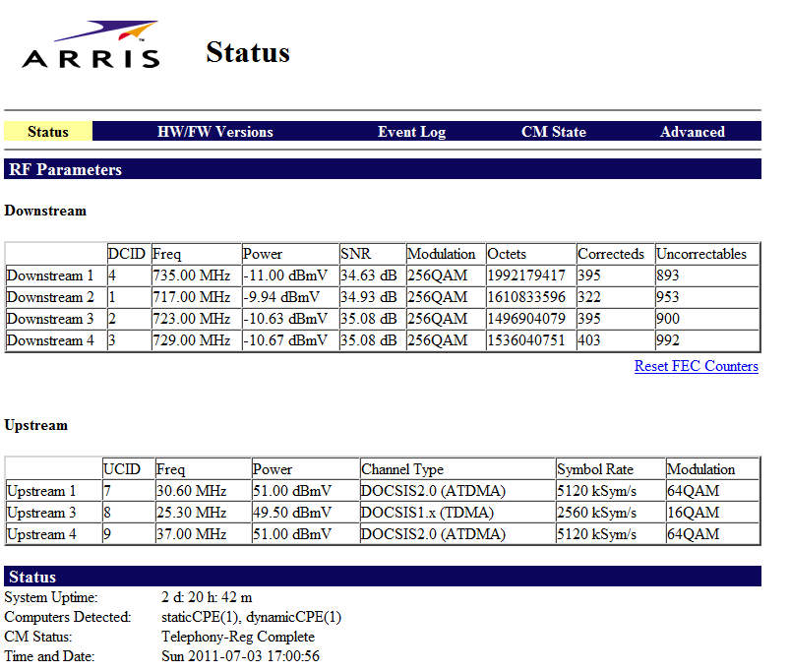Select the Downstream 4 octets value 1536040751
The image size is (790, 672).
click(x=526, y=340)
